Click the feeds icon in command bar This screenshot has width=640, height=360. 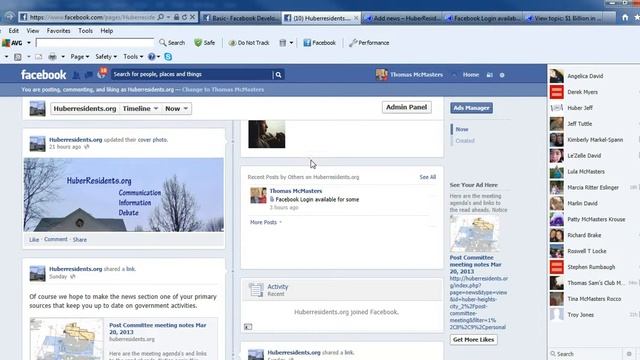tap(18, 57)
